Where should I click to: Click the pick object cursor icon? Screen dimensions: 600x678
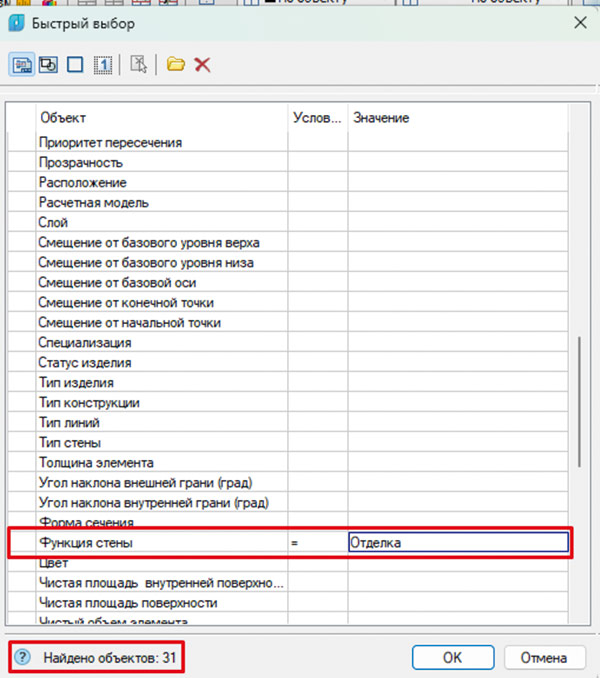[x=140, y=65]
